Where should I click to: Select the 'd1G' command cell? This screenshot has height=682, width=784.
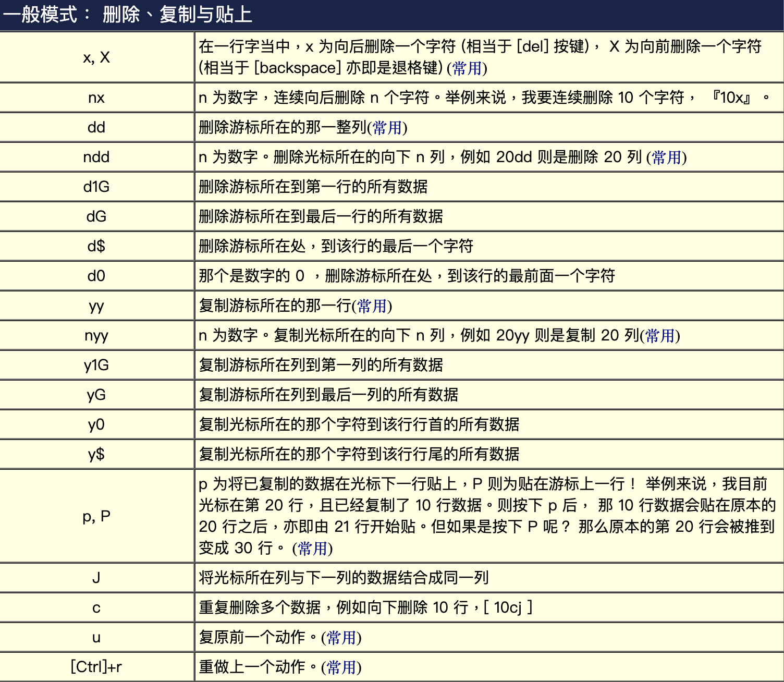coord(96,187)
